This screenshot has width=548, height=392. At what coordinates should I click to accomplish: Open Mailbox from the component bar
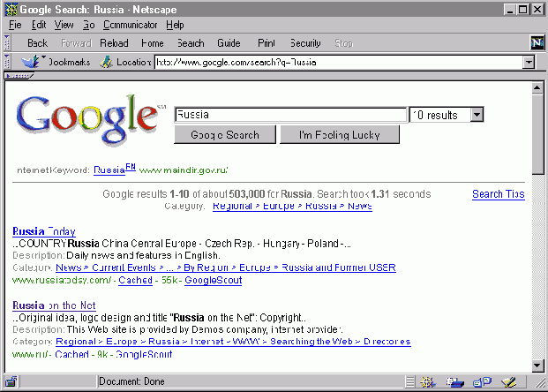click(x=455, y=381)
